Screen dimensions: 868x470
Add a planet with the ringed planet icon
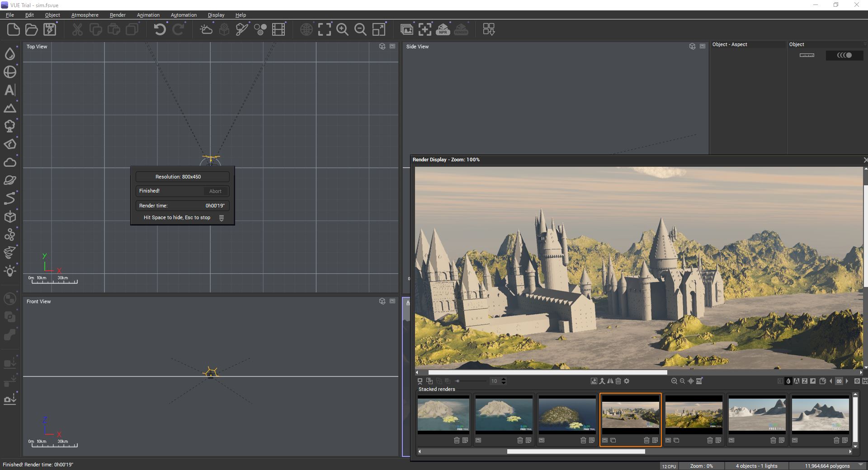10,180
